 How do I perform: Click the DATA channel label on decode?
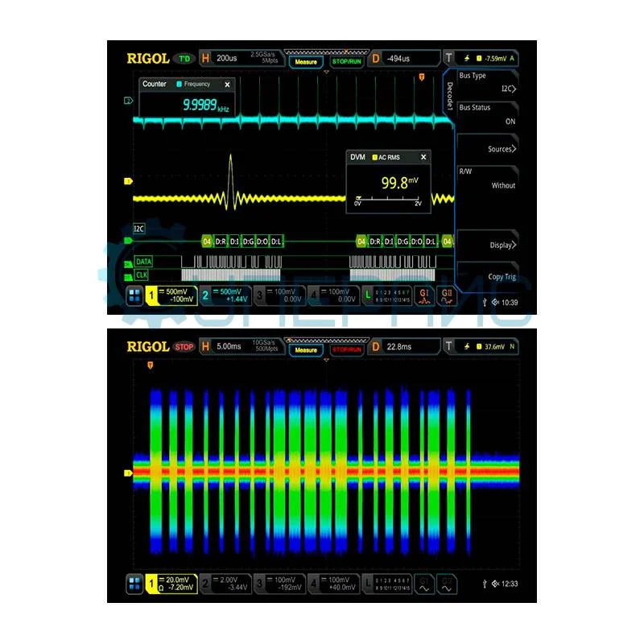[142, 262]
